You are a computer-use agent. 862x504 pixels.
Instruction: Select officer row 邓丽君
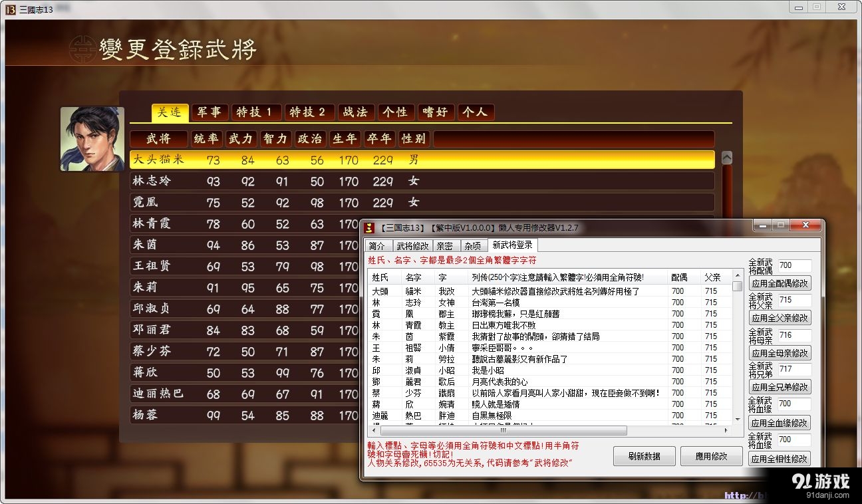coord(245,330)
